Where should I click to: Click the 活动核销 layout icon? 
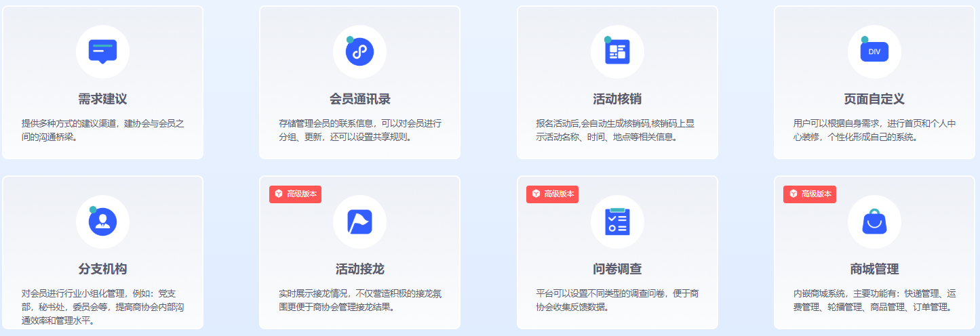617,51
